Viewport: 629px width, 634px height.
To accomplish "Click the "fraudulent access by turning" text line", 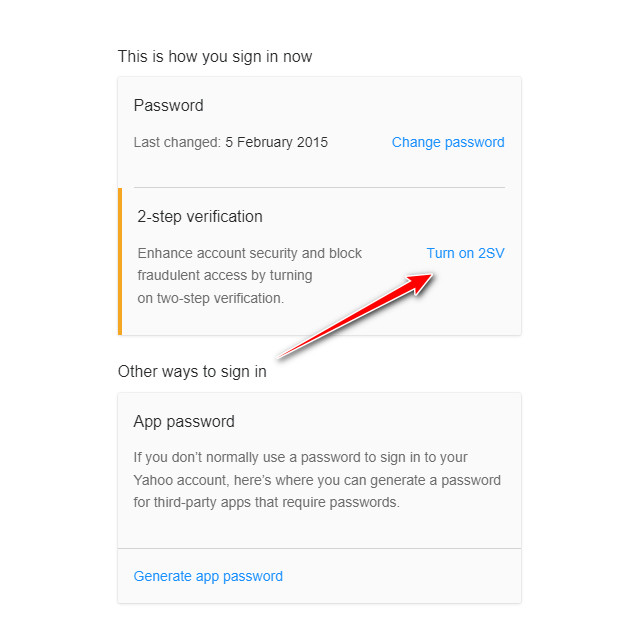I will [225, 275].
